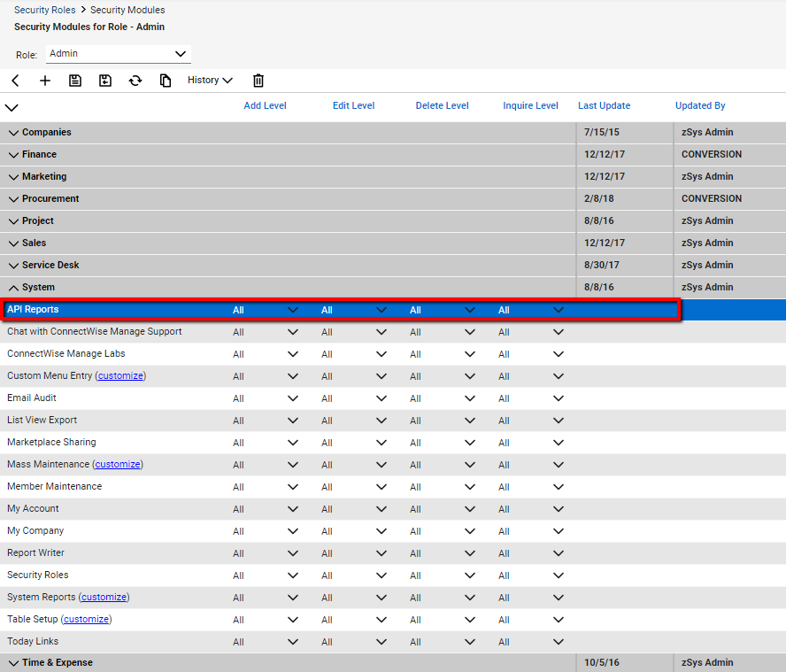
Task: Expand the Procurement module group
Action: (13, 199)
